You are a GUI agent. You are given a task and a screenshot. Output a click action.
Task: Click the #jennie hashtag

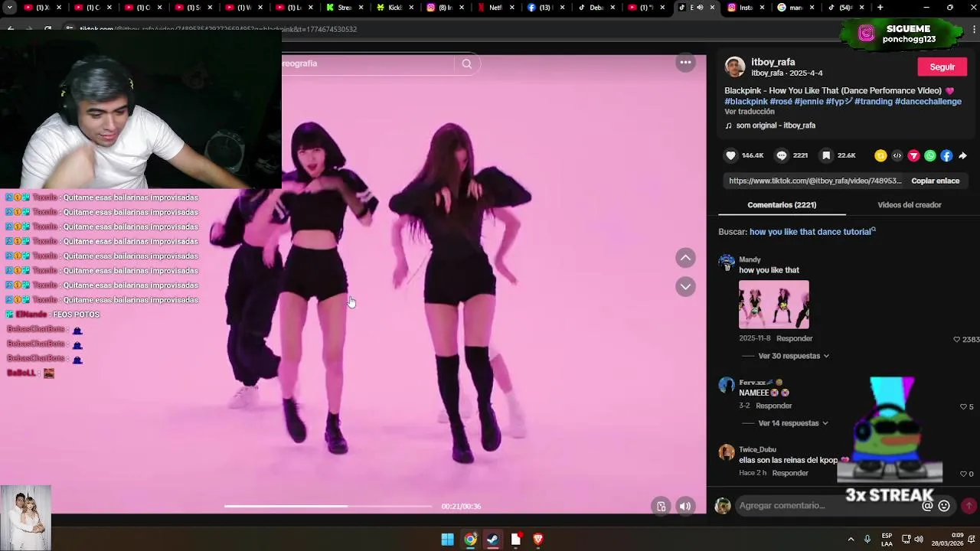(x=808, y=101)
